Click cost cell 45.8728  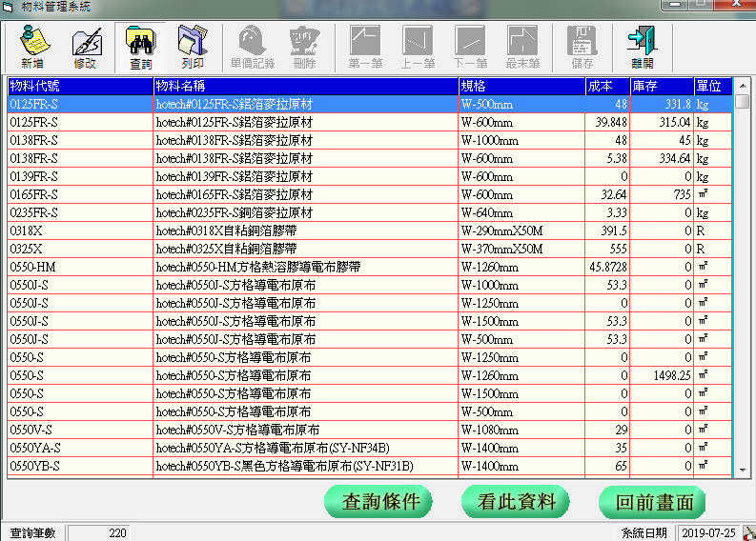click(x=607, y=267)
